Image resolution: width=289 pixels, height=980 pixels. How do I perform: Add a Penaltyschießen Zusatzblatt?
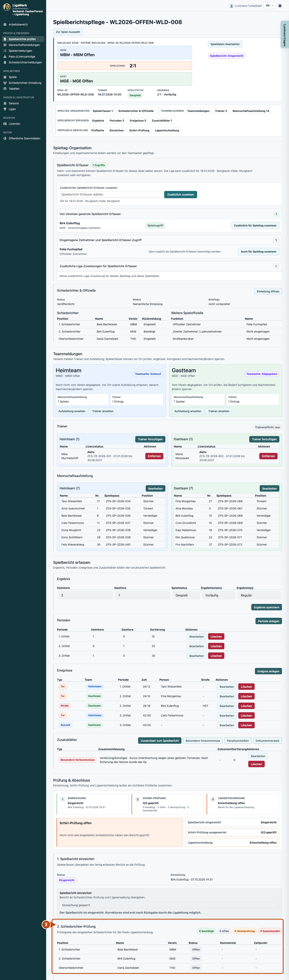pyautogui.click(x=238, y=740)
